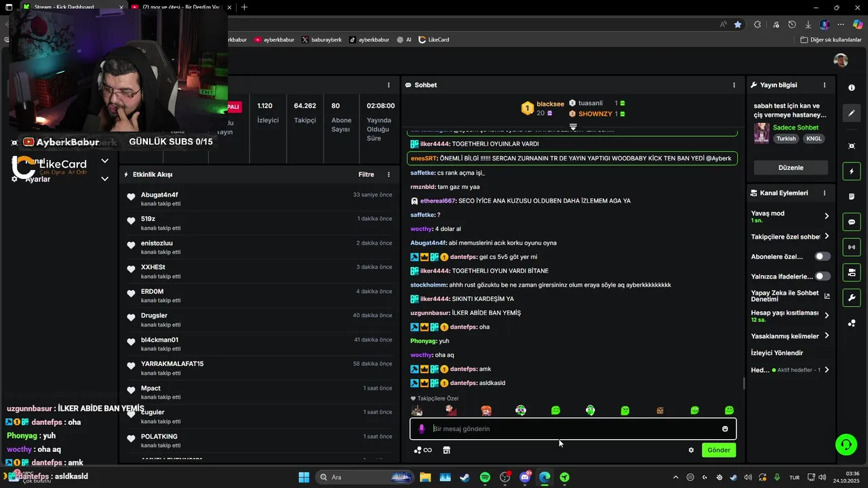
Task: Click the chat panel scrollbar
Action: 744,383
